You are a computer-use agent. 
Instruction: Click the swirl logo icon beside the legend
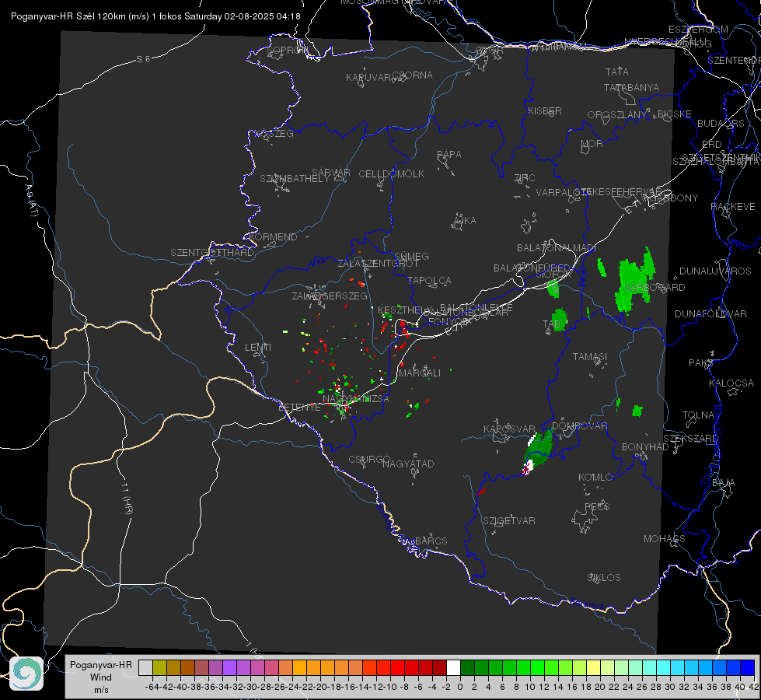click(26, 674)
